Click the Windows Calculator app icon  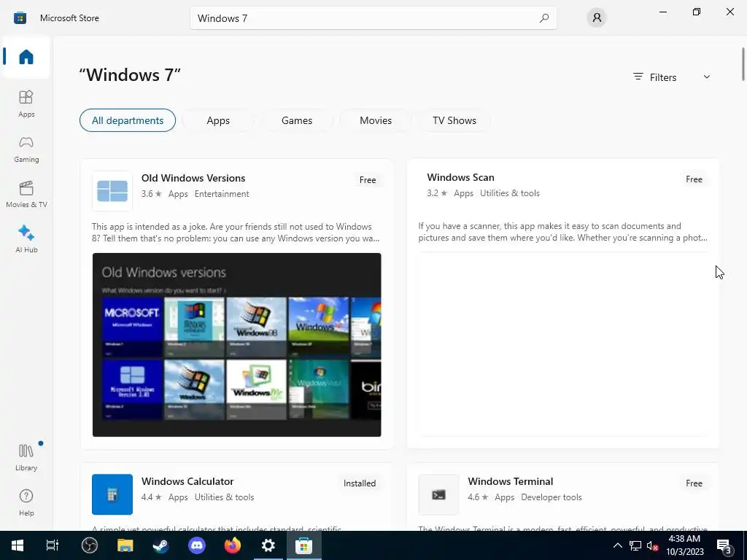pos(112,494)
